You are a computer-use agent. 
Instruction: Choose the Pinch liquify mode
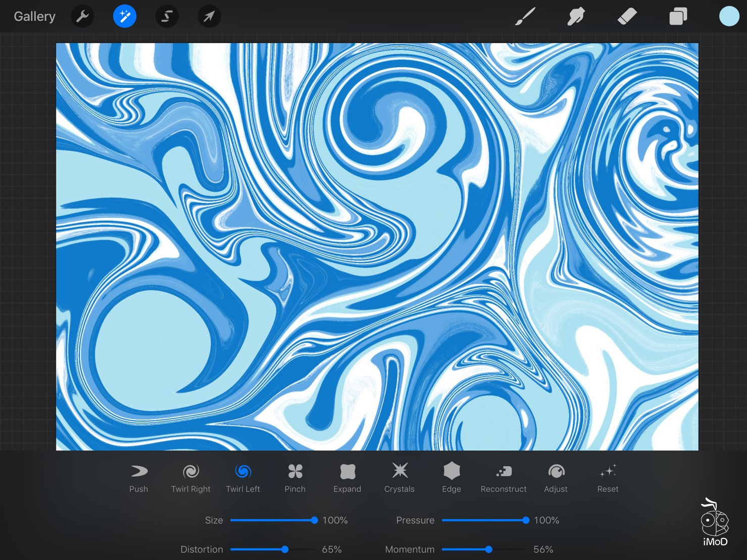(295, 478)
